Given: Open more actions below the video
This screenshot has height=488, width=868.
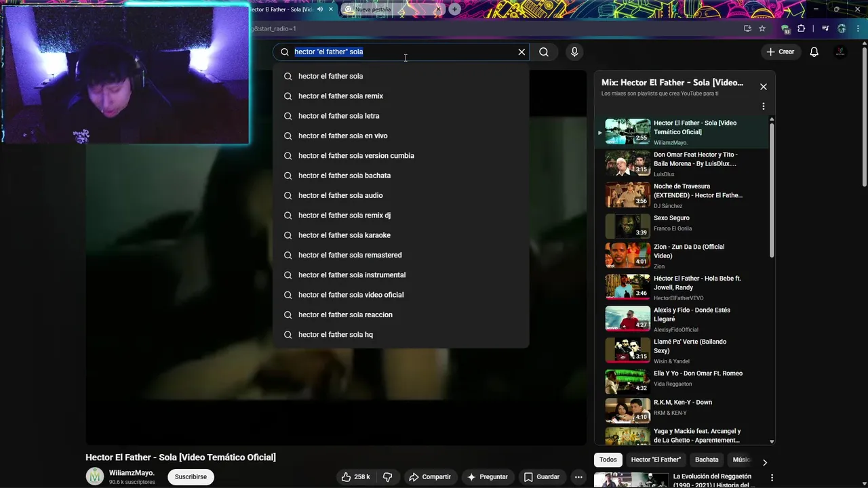Looking at the screenshot, I should tap(578, 476).
